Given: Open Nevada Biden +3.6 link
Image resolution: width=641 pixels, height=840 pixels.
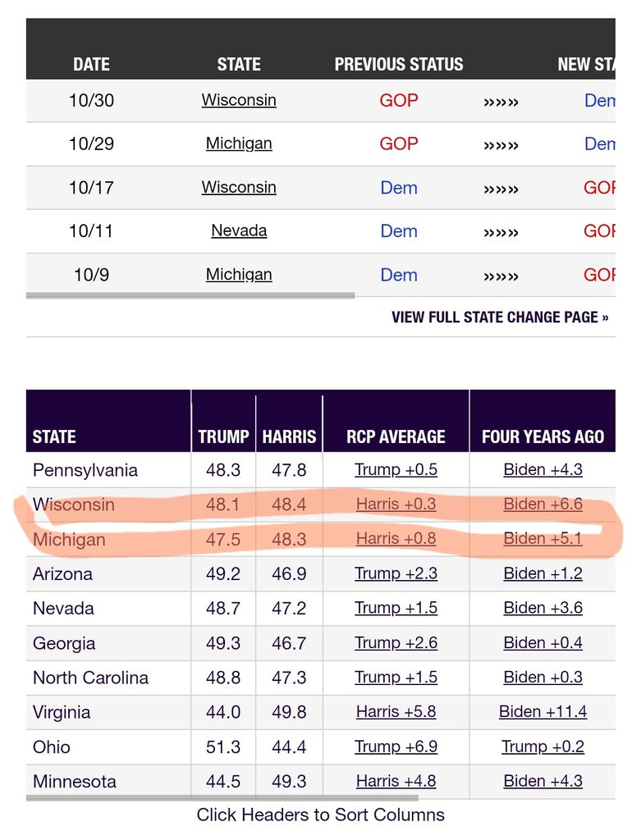Looking at the screenshot, I should point(543,608).
